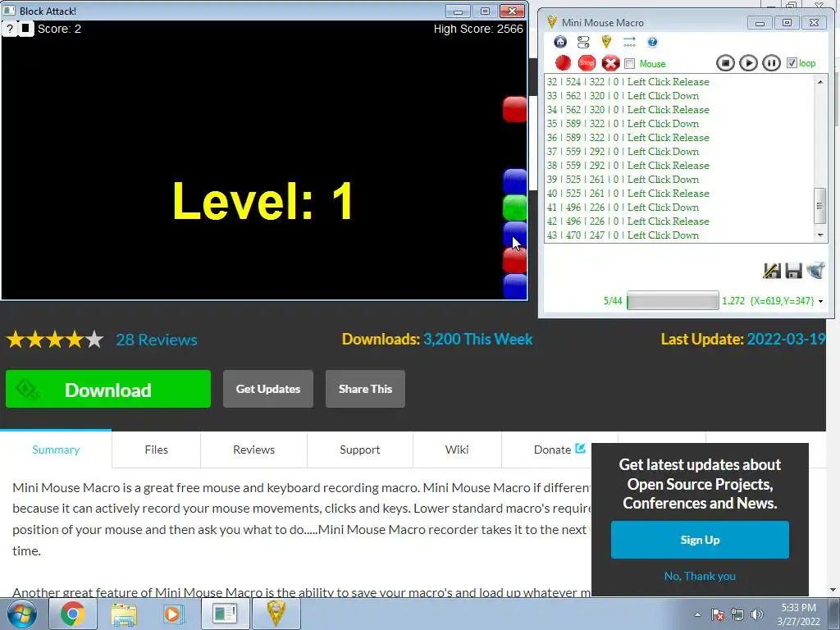Image resolution: width=840 pixels, height=630 pixels.
Task: Click the Get Updates button
Action: 268,390
